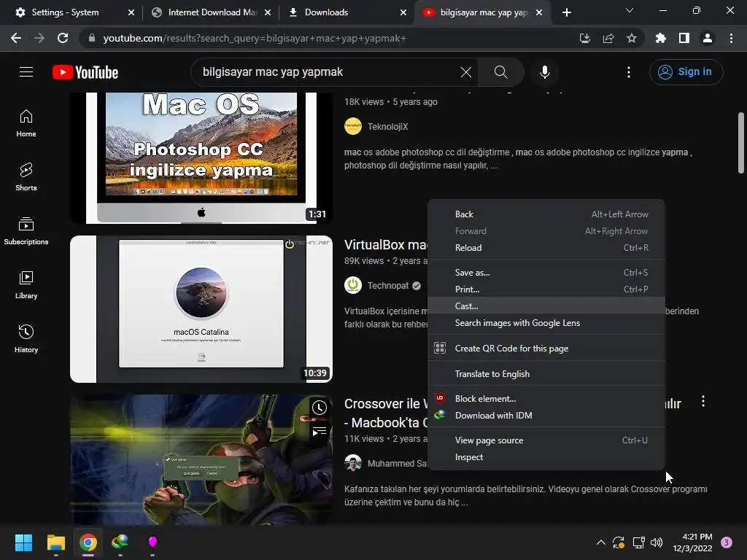747x560 pixels.
Task: Click the YouTube search magnifier button
Action: tap(500, 72)
